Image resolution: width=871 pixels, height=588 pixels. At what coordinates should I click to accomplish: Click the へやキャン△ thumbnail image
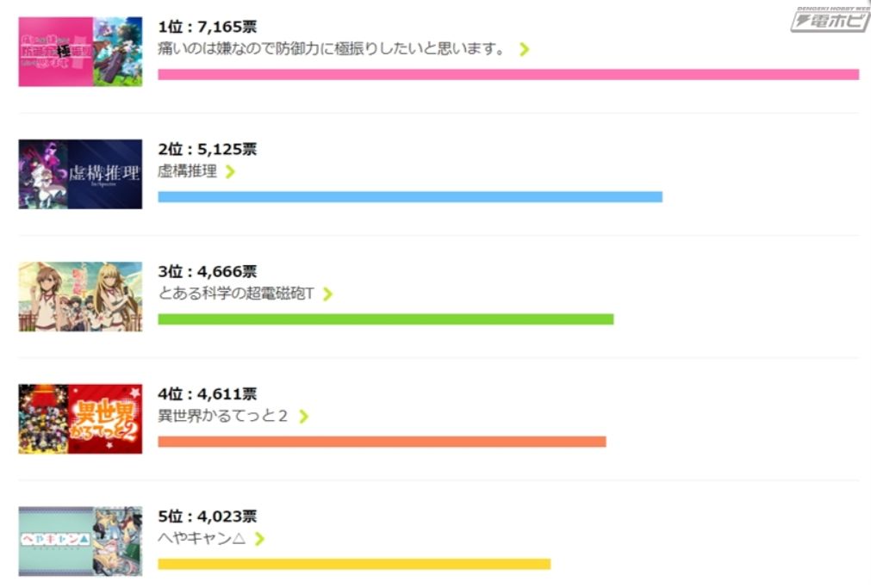point(80,542)
